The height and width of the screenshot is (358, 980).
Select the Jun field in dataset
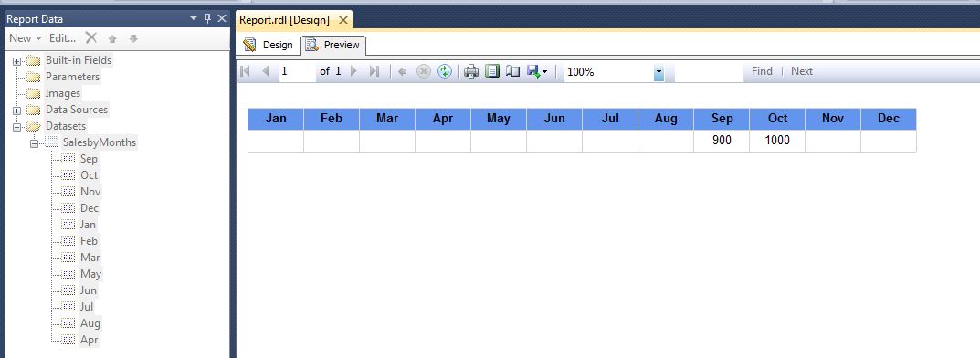tap(88, 290)
